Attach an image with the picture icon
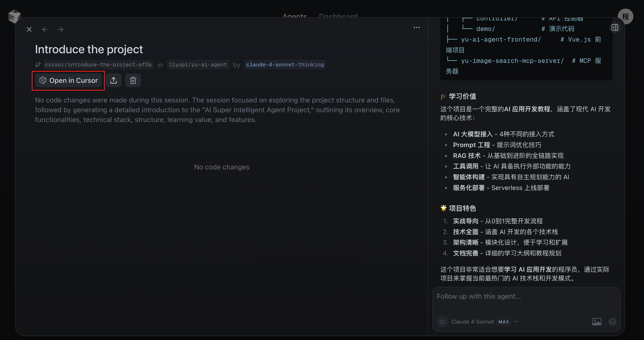Viewport: 644px width, 340px height. coord(597,322)
